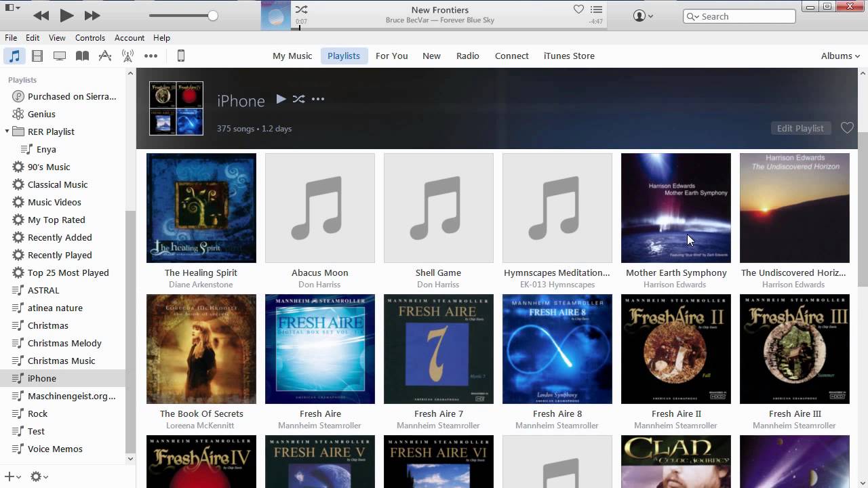Screen dimensions: 868x488
Task: Open the Up Next list icon
Action: [596, 9]
